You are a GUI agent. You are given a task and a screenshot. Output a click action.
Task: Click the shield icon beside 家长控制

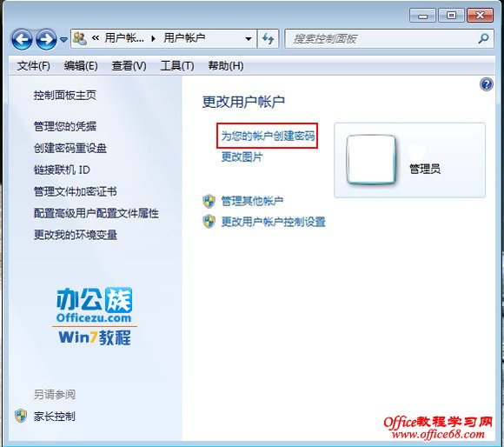pyautogui.click(x=21, y=416)
